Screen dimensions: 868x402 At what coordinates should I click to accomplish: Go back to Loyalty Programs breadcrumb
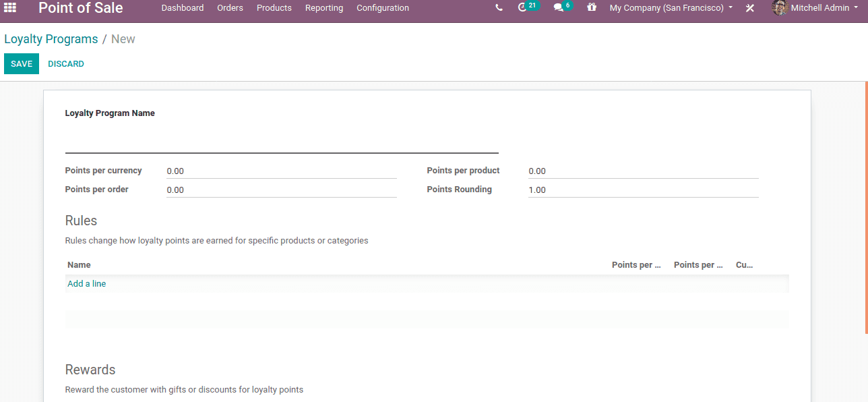click(51, 39)
